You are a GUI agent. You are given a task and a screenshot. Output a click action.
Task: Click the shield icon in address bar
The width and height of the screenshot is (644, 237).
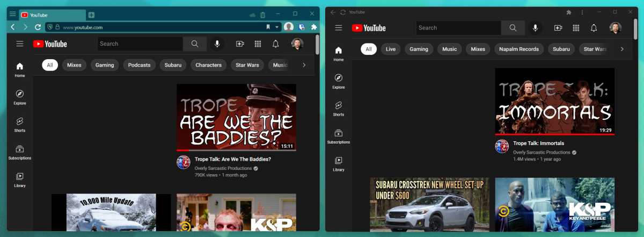coord(50,27)
